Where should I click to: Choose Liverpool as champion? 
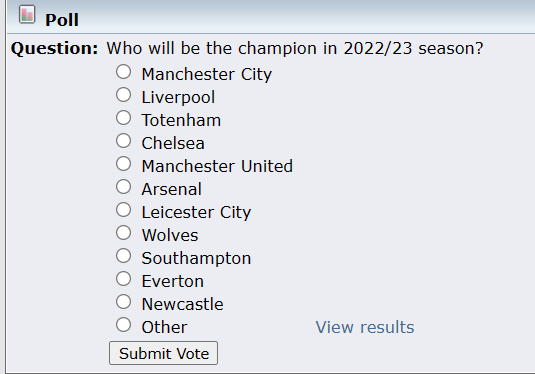124,95
